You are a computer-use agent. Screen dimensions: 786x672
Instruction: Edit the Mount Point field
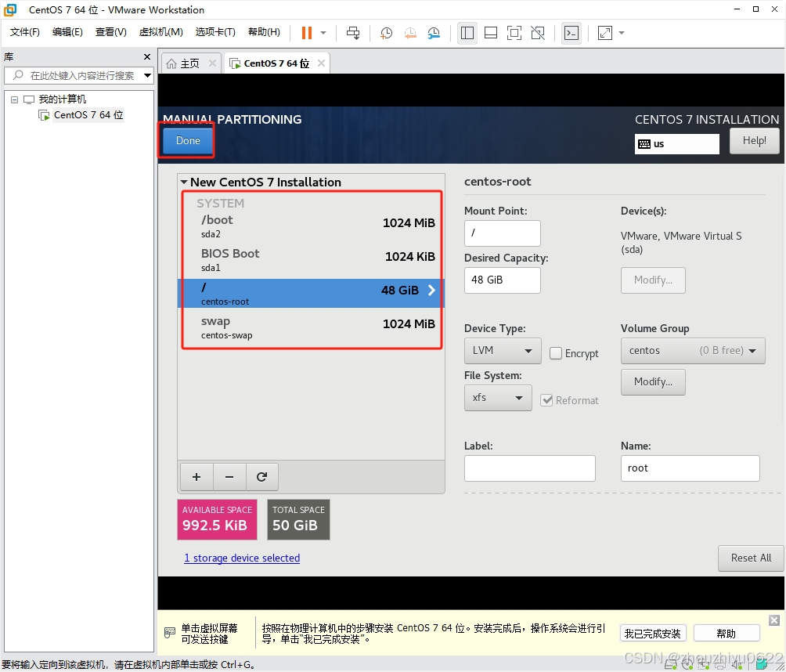[503, 233]
